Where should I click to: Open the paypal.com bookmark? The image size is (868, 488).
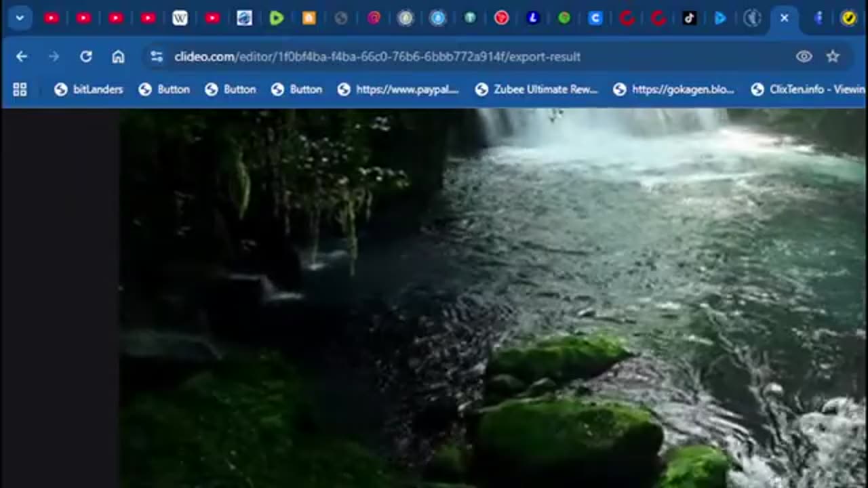[398, 89]
